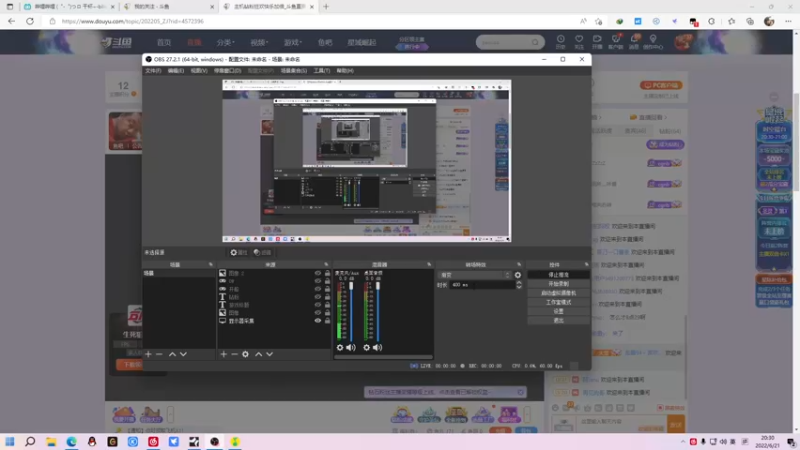The width and height of the screenshot is (800, 450).
Task: Select the 显示器采集 source row
Action: pyautogui.click(x=274, y=321)
